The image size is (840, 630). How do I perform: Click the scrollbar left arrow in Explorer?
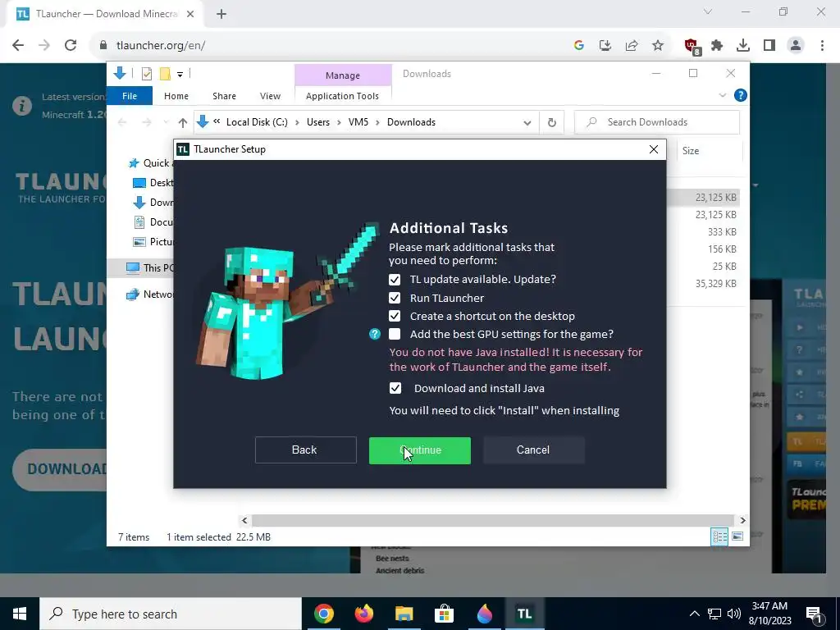[244, 520]
